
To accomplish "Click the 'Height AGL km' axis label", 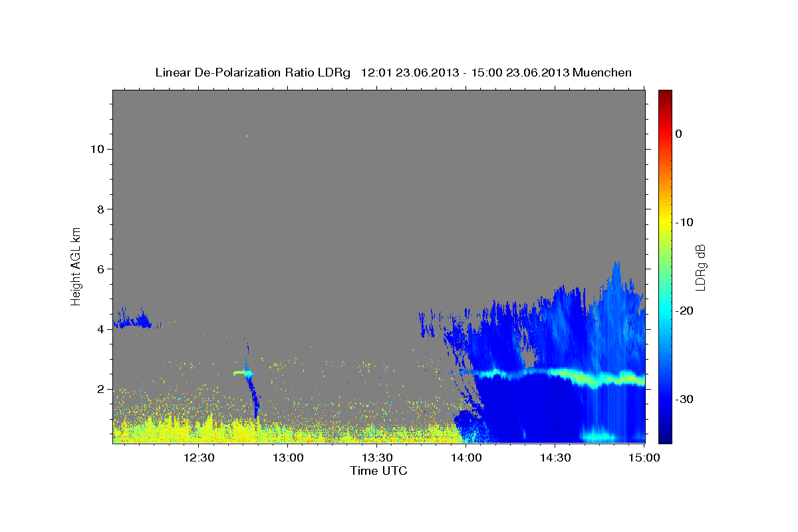I will click(x=76, y=266).
